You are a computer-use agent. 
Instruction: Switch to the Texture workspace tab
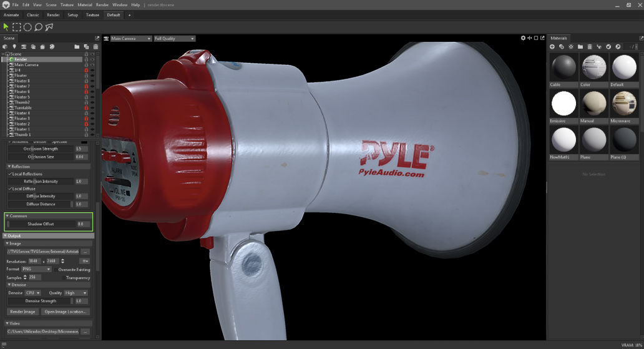(x=92, y=15)
